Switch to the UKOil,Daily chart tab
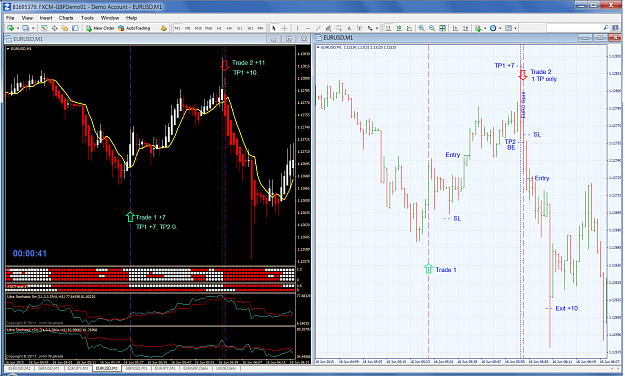 tap(226, 368)
